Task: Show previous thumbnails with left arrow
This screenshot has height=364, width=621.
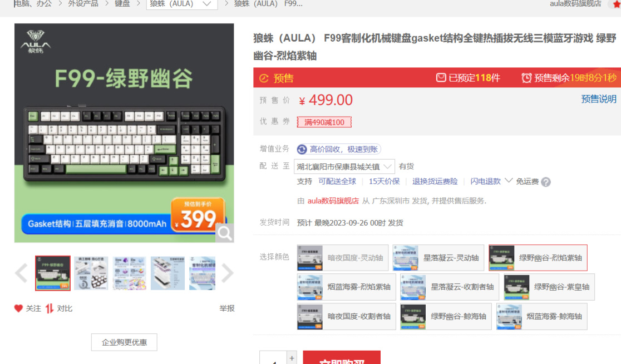Action: click(21, 273)
